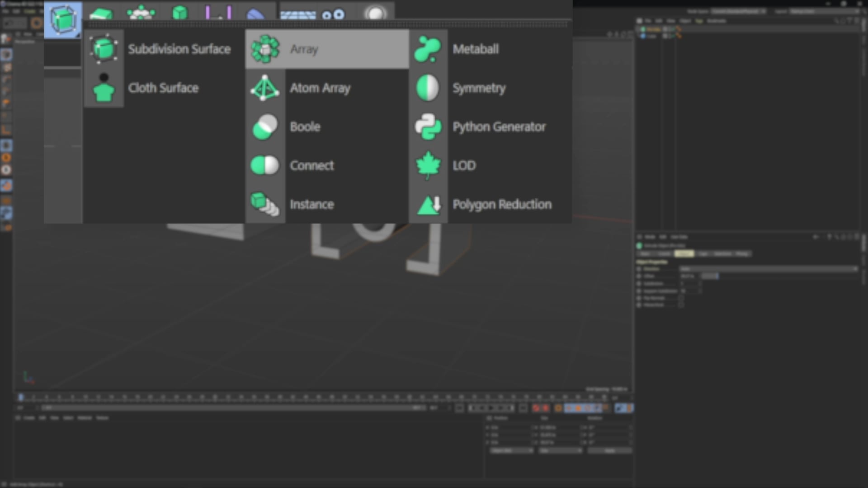This screenshot has height=488, width=868.
Task: Create an Instance object
Action: [x=327, y=204]
